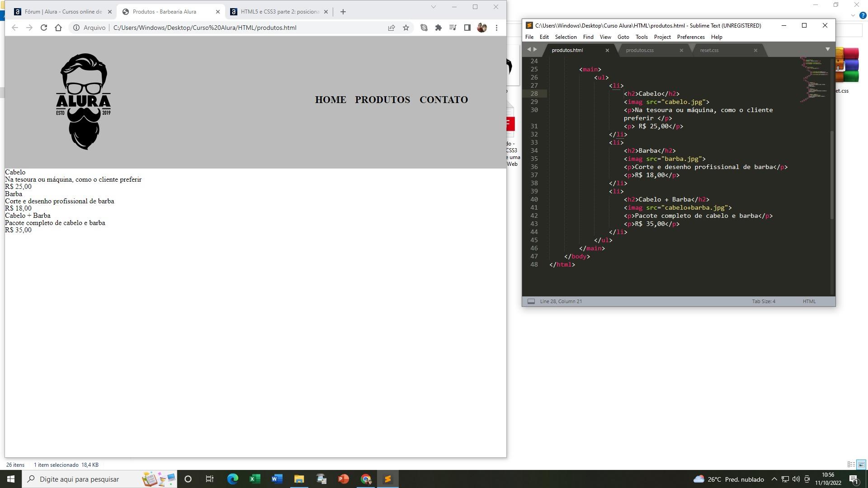Screen dimensions: 868x488
Task: Switch to HTML5 e CSS3 parte 2 tab
Action: pyautogui.click(x=279, y=12)
